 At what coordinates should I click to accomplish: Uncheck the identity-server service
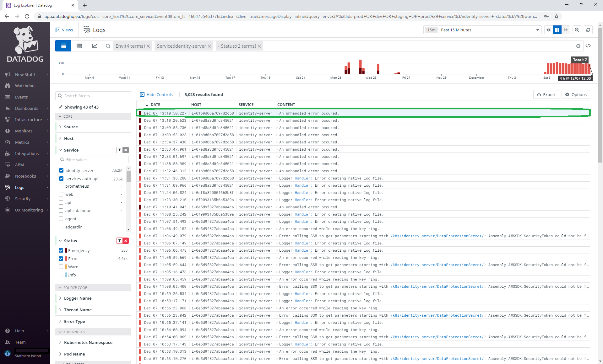coord(61,170)
